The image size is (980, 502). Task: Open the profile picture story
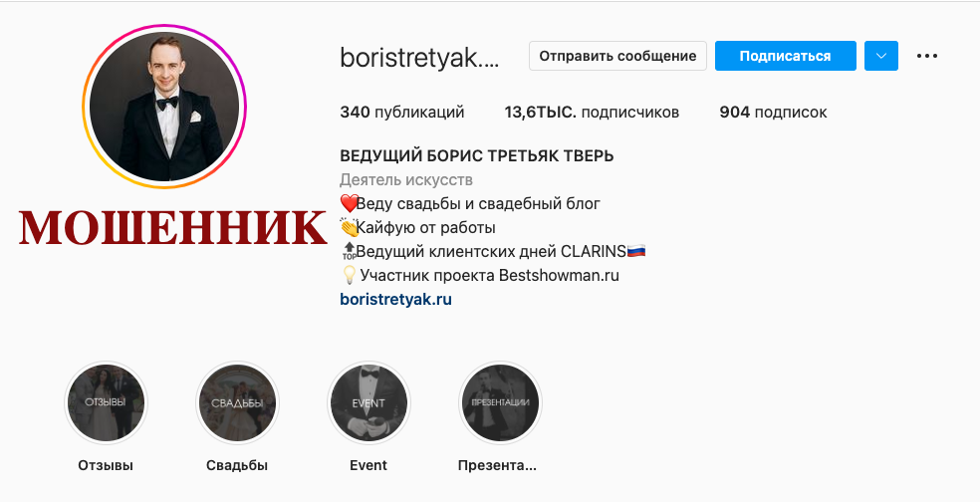164,107
